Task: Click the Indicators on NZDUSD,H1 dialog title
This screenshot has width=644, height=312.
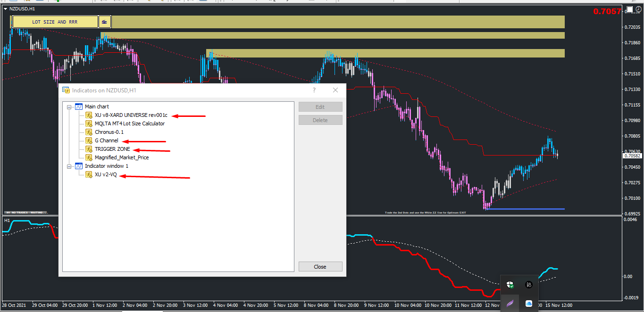Action: (x=104, y=90)
